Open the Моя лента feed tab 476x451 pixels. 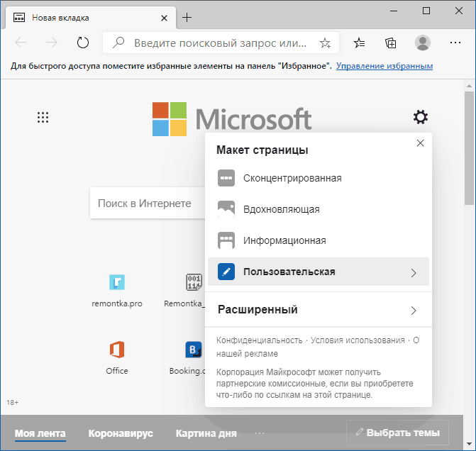click(40, 433)
